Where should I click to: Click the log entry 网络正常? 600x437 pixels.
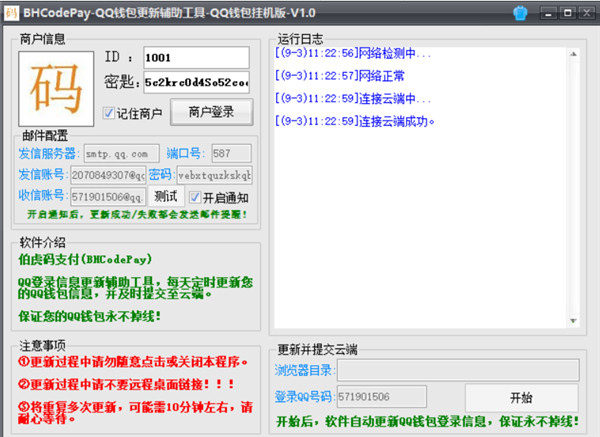click(x=339, y=76)
